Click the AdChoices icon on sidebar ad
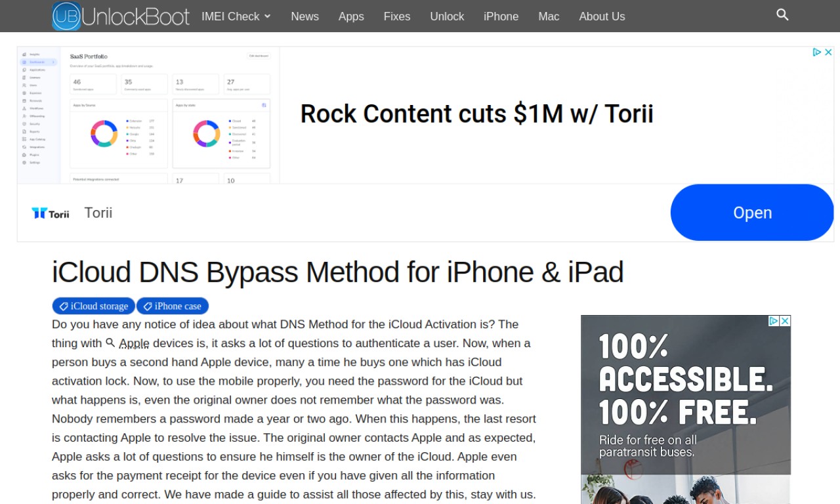Image resolution: width=840 pixels, height=504 pixels. [x=774, y=321]
